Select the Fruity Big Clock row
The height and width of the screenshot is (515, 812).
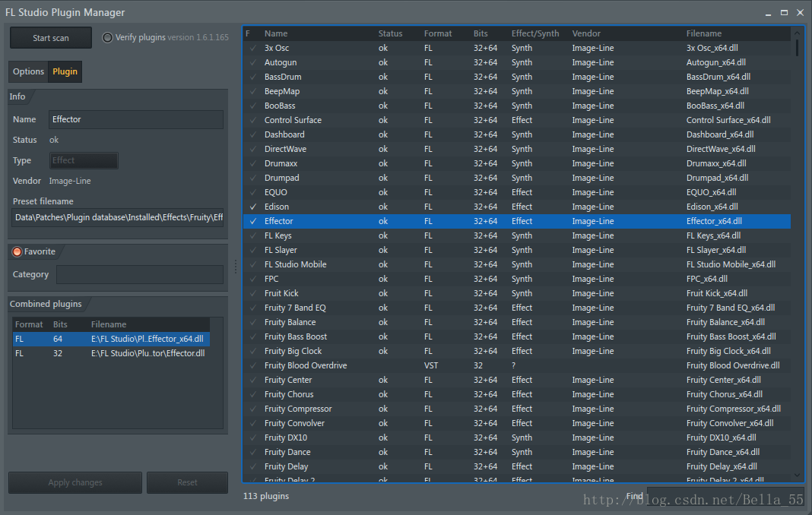pos(517,351)
